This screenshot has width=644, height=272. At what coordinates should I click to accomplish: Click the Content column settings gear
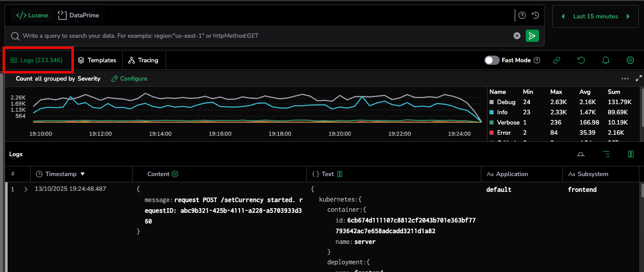tap(175, 174)
